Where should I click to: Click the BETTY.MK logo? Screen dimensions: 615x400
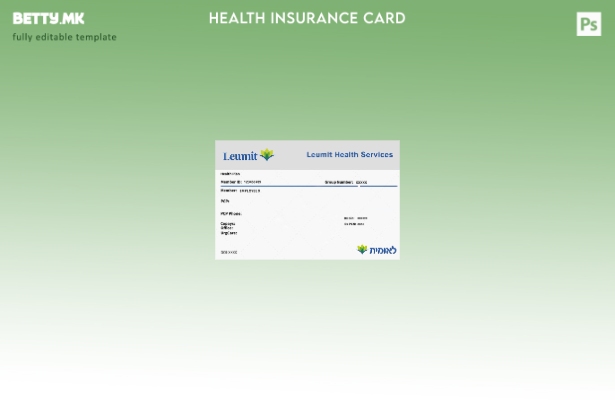point(48,18)
